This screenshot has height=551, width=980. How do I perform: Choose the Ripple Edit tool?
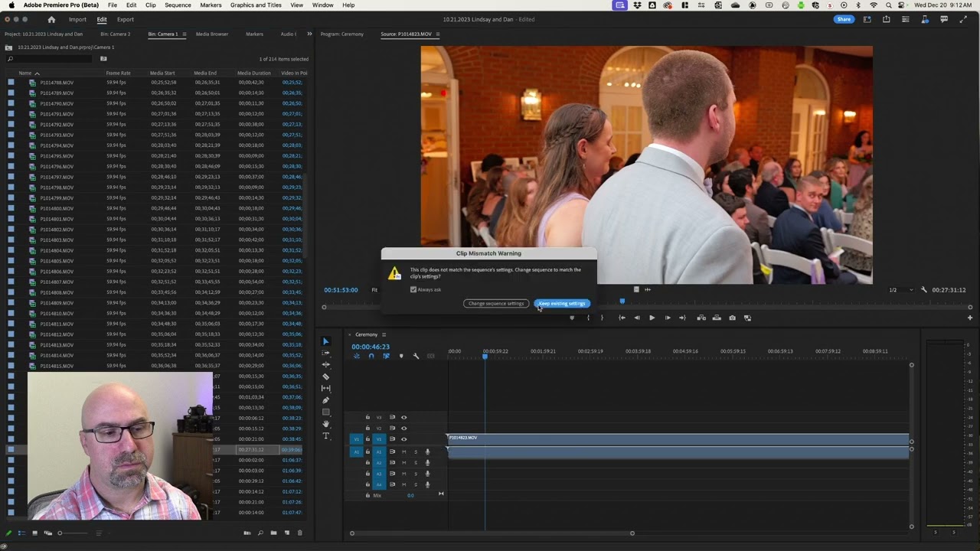(x=325, y=364)
